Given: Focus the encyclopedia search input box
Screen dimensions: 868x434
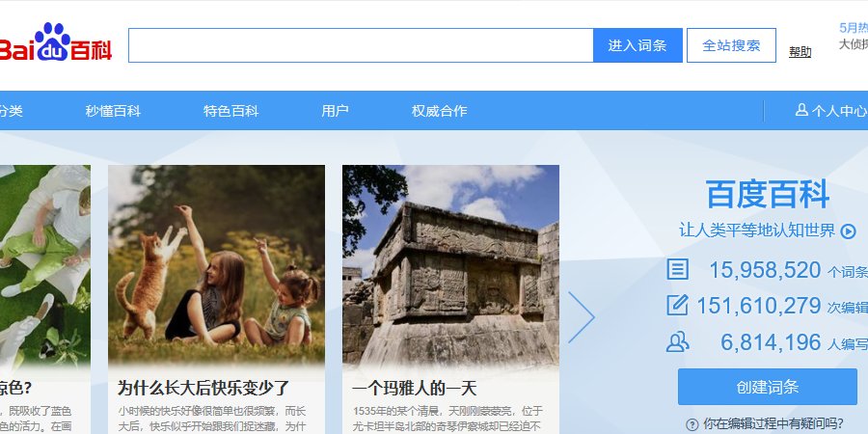Looking at the screenshot, I should 361,45.
